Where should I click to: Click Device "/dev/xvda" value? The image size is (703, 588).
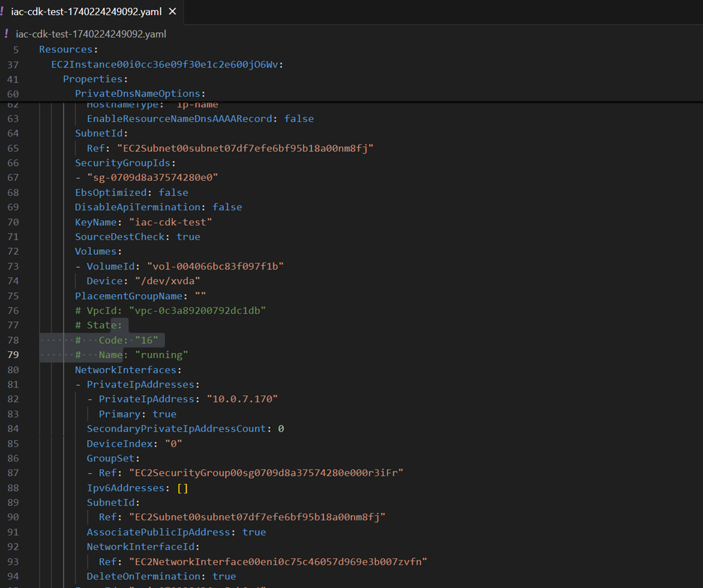(x=167, y=281)
